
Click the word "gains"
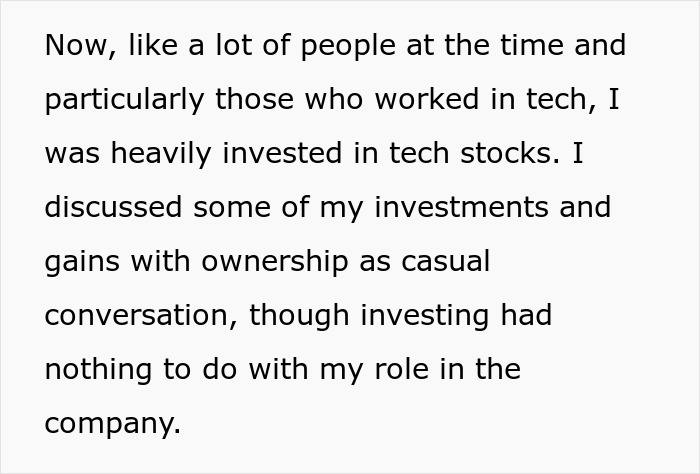82,262
